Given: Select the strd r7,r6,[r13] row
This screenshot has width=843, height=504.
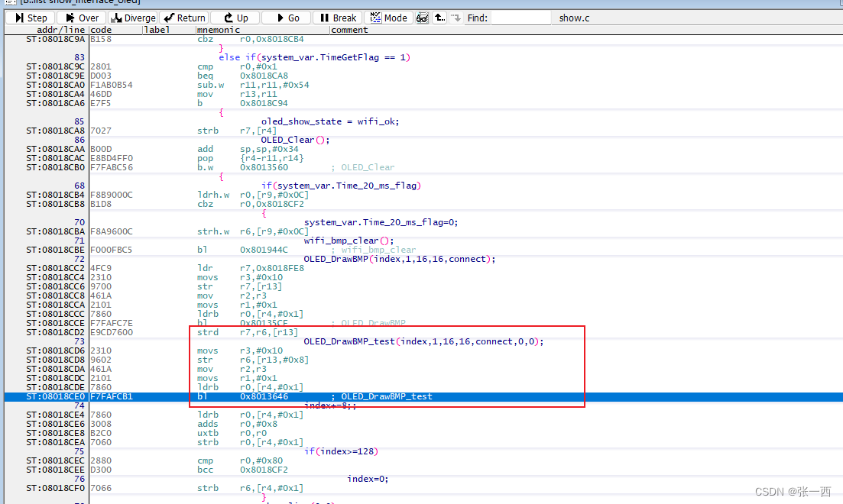Looking at the screenshot, I should tap(423, 332).
